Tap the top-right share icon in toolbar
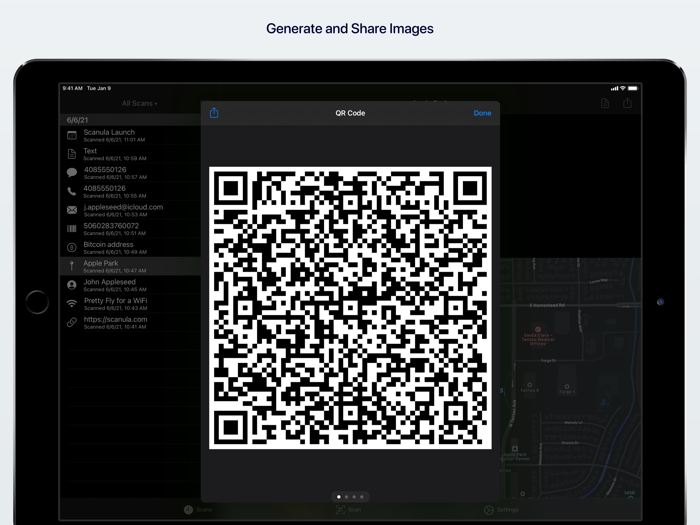The width and height of the screenshot is (700, 525). pos(627,103)
